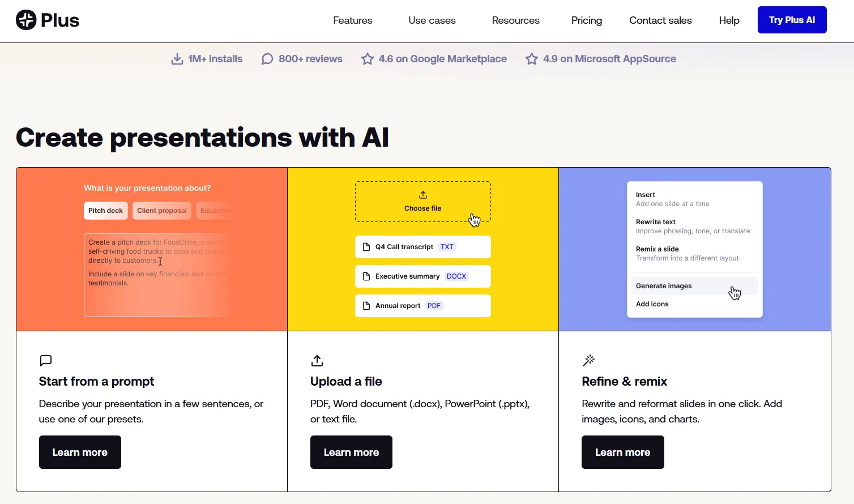Screen dimensions: 854x504
Task: Choose Generate images from the insert menu
Action: click(664, 286)
